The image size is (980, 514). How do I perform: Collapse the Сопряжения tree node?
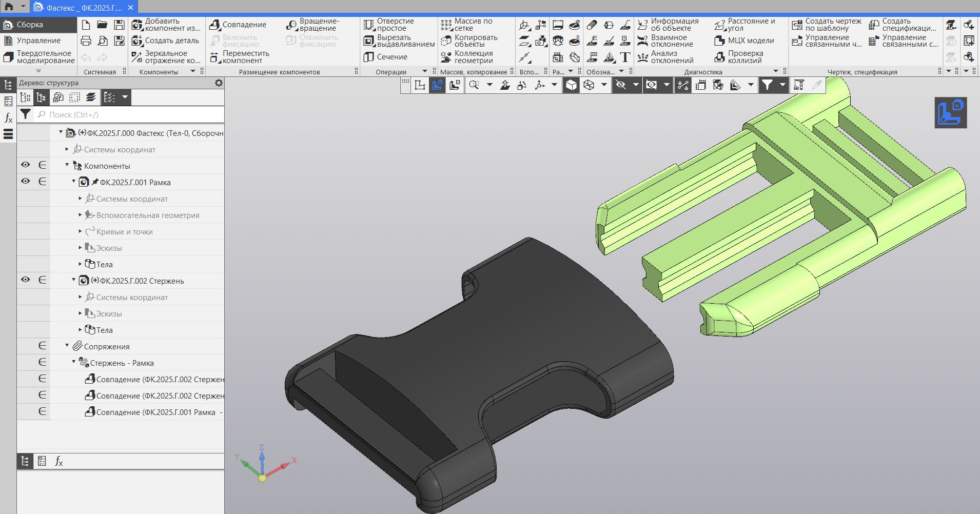point(67,346)
